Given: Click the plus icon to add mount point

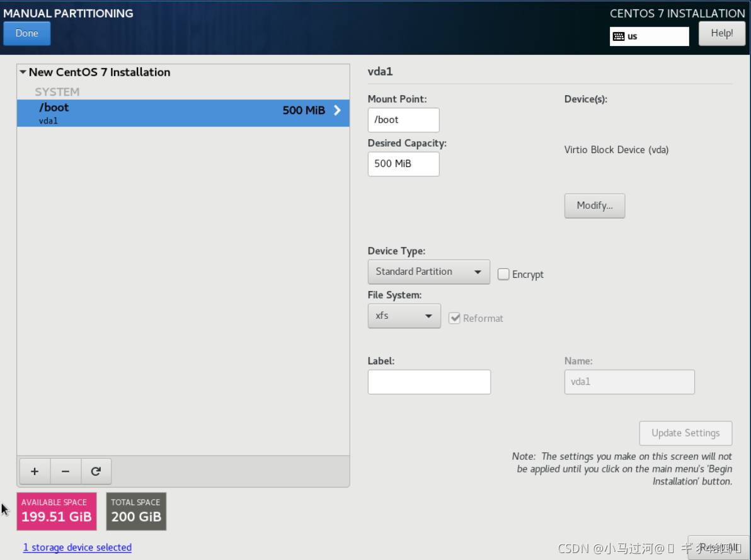Looking at the screenshot, I should click(35, 471).
